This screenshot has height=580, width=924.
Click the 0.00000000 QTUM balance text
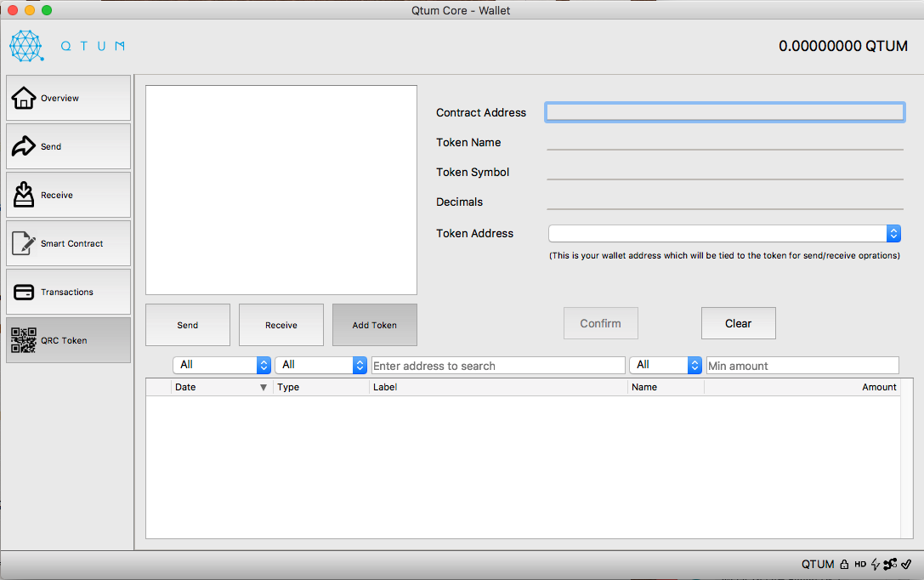pos(842,46)
